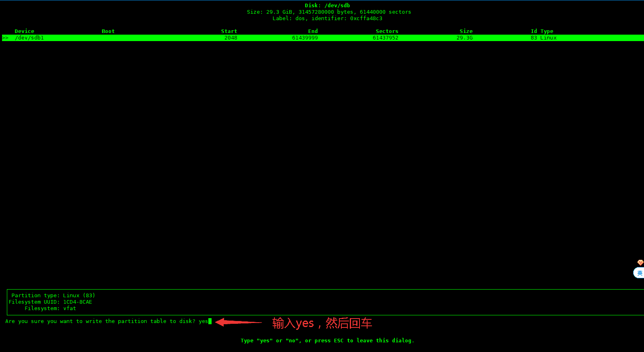Click the Partition type: Linux (83) line
The image size is (644, 352).
pos(53,296)
